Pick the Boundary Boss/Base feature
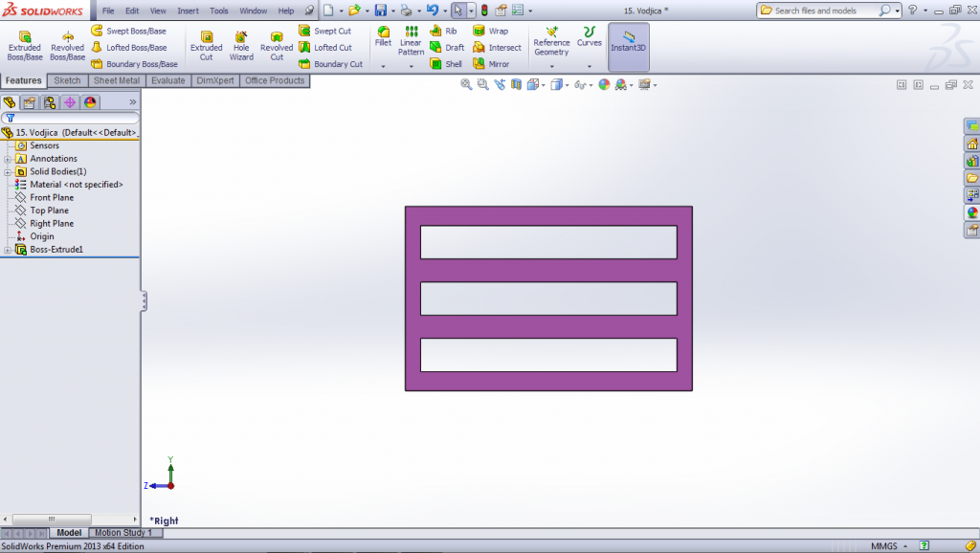This screenshot has height=553, width=980. (x=134, y=64)
